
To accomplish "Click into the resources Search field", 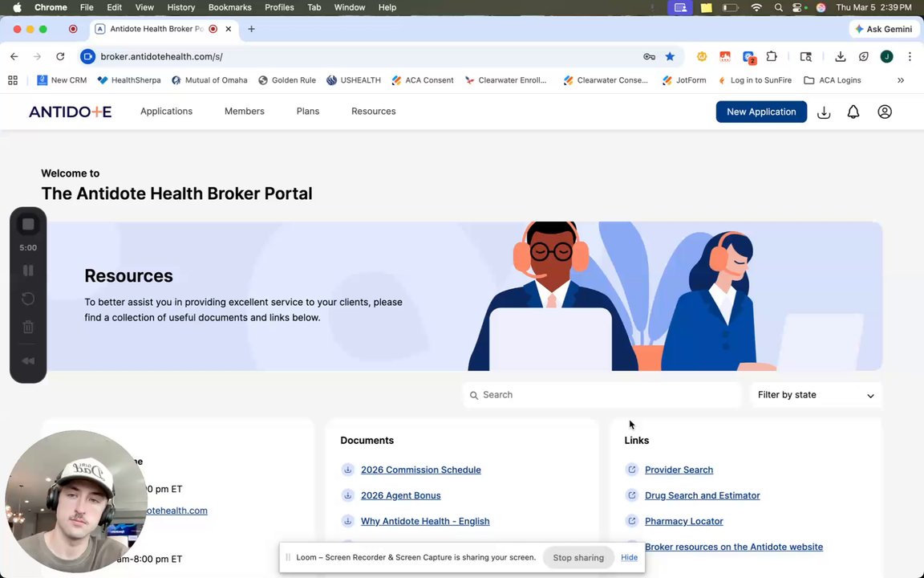I will tap(602, 395).
